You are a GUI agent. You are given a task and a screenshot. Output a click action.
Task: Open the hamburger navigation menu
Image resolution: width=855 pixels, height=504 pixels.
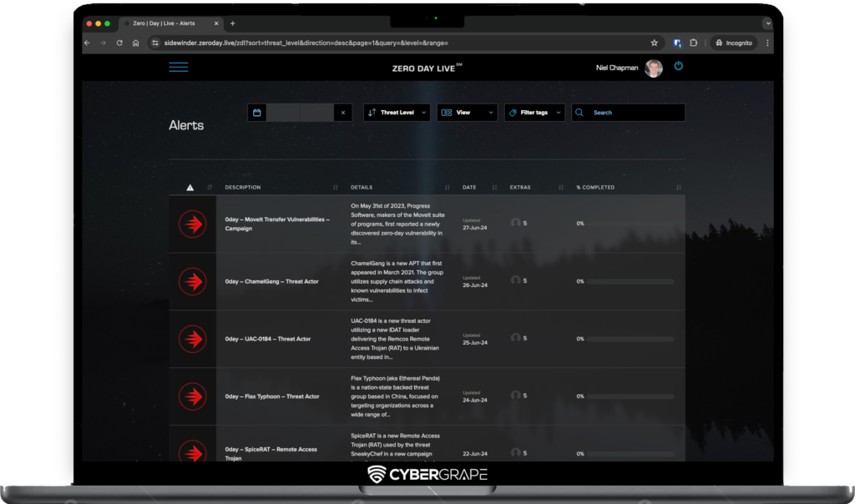[x=179, y=68]
